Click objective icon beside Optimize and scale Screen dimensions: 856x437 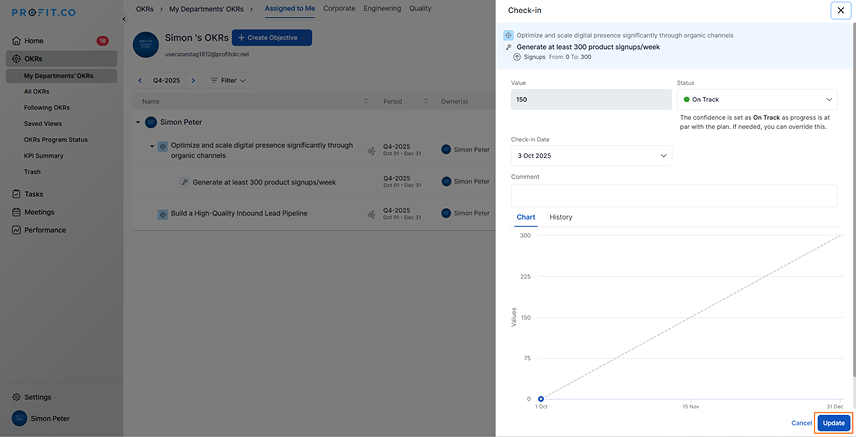pyautogui.click(x=163, y=146)
